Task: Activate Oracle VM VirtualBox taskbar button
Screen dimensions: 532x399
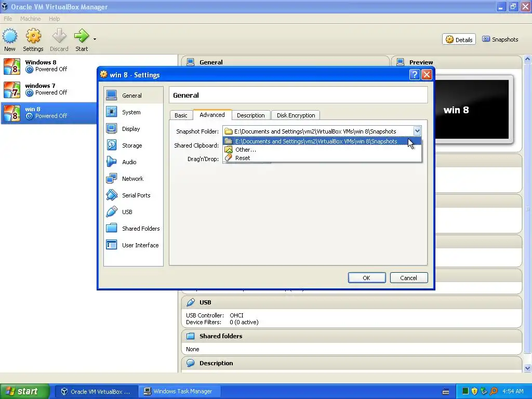Action: pos(96,392)
